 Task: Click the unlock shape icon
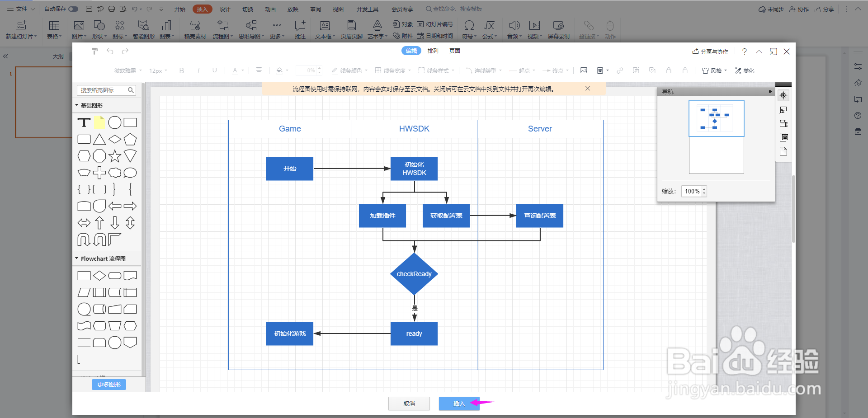685,70
